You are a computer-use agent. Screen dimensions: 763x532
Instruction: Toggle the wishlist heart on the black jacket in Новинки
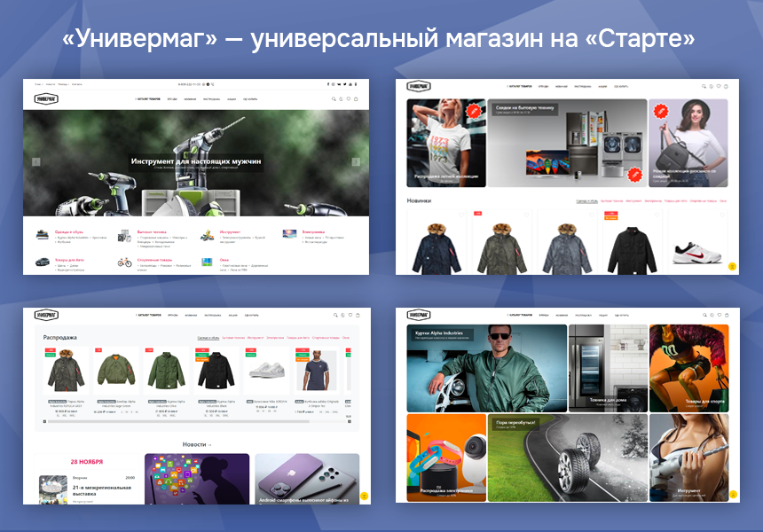tap(657, 215)
